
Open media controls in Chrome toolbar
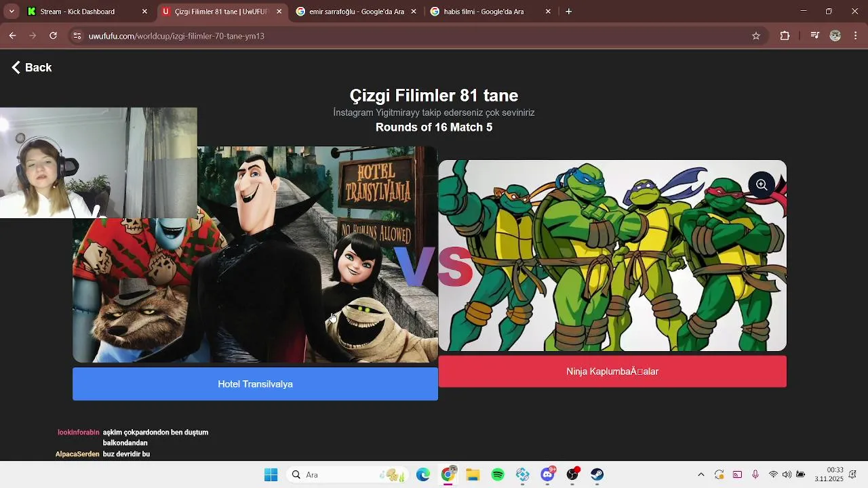click(815, 36)
